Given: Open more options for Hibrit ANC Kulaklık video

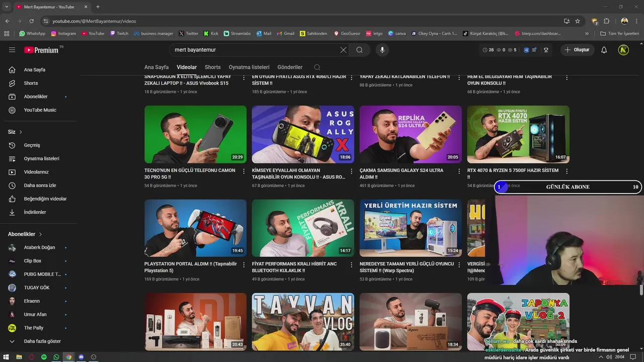Looking at the screenshot, I should (352, 264).
